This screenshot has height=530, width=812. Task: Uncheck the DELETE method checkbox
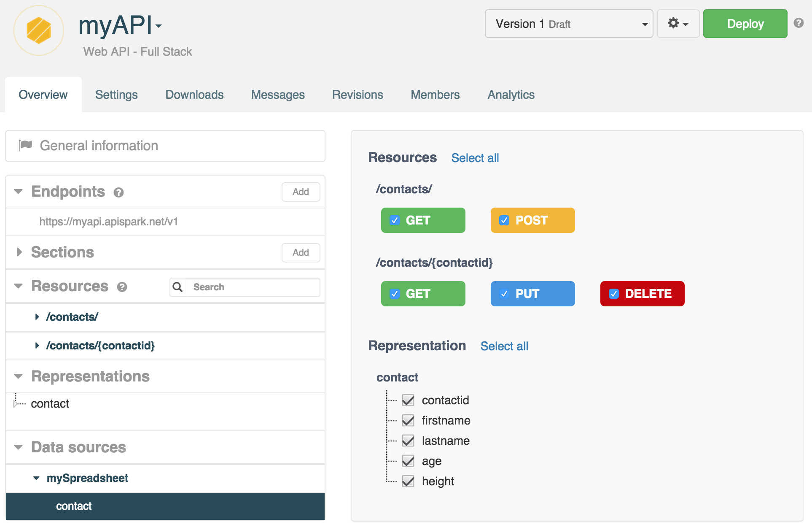click(x=614, y=294)
